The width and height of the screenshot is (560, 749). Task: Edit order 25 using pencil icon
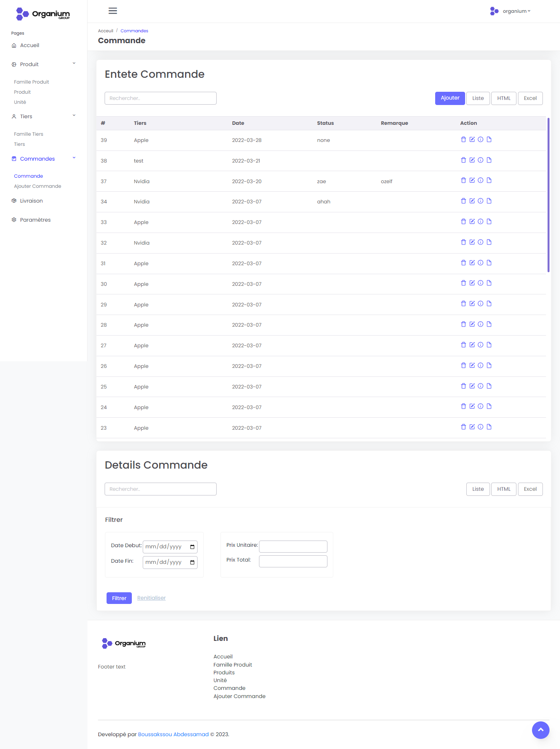(x=472, y=386)
